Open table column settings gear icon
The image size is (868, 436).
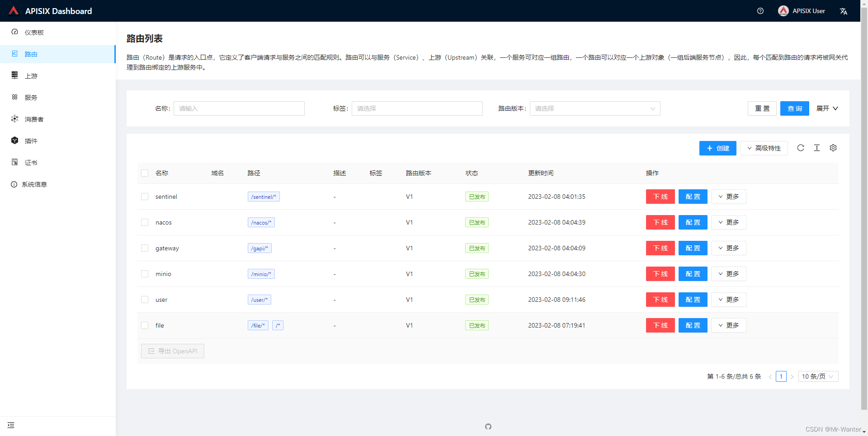[833, 148]
